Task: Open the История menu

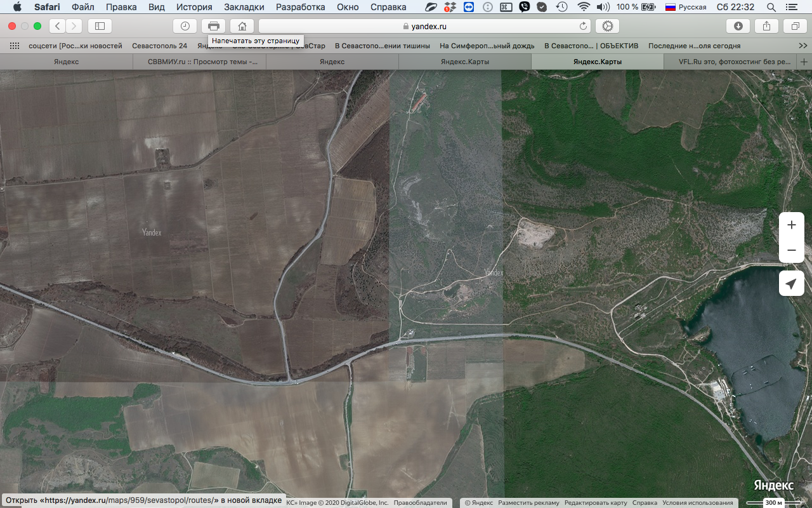Action: click(x=194, y=7)
